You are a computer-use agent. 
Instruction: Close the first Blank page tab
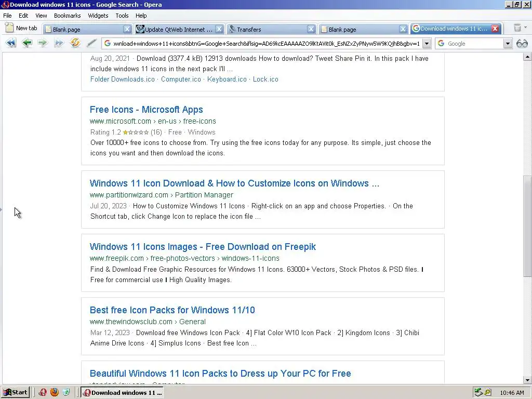(x=127, y=29)
